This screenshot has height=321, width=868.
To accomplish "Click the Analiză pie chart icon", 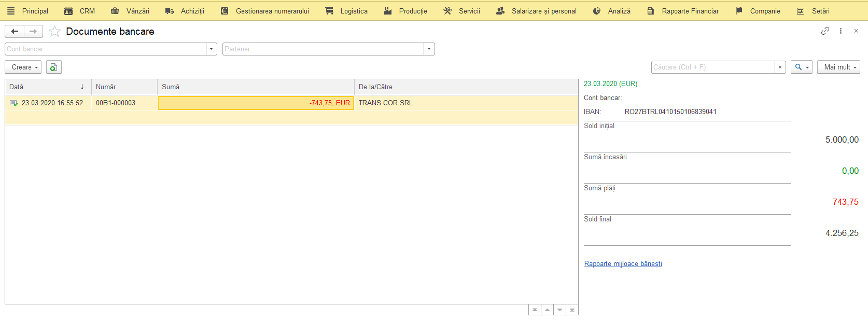I will 597,11.
